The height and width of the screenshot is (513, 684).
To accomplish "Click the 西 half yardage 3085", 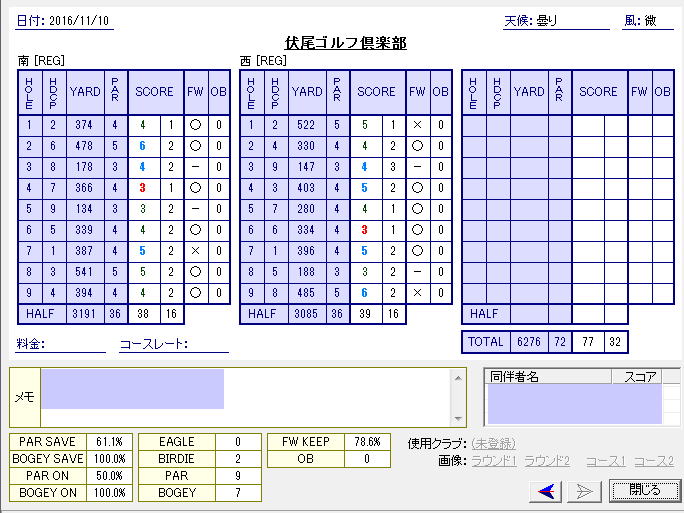I will pyautogui.click(x=306, y=314).
